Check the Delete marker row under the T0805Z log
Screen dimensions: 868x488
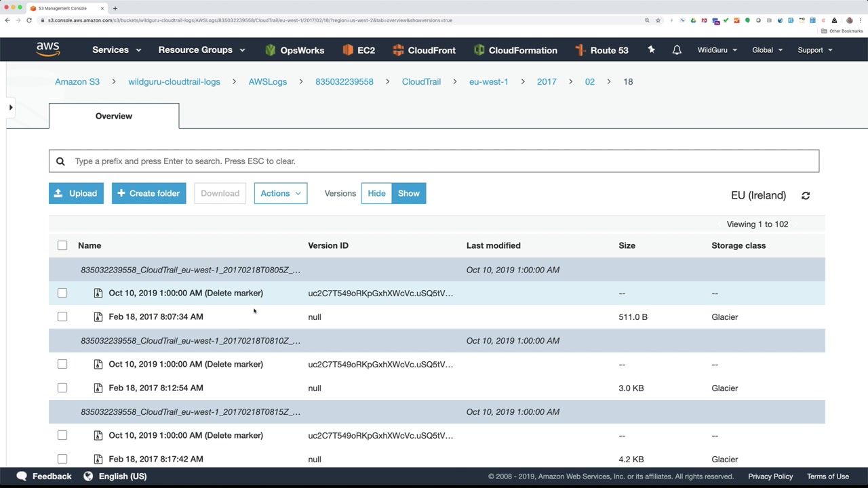tap(62, 293)
